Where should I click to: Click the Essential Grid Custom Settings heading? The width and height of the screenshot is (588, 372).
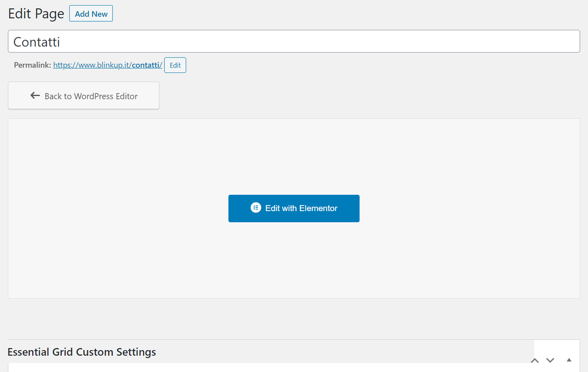(82, 352)
